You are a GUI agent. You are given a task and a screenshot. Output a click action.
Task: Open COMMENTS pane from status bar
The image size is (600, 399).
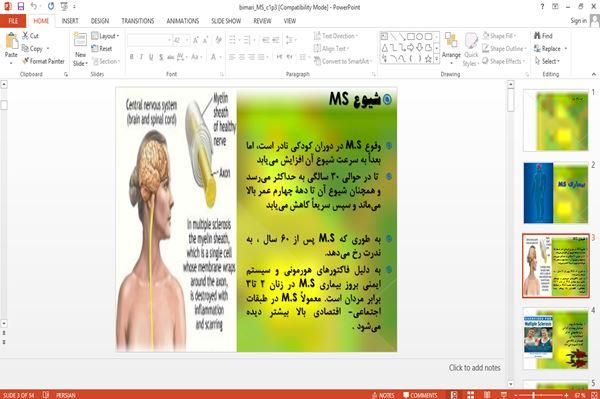[420, 395]
